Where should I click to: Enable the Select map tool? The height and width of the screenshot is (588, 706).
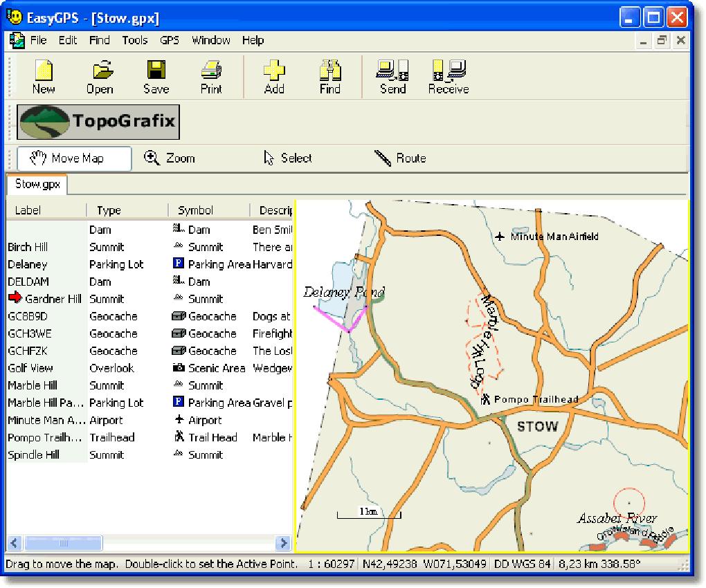[288, 158]
